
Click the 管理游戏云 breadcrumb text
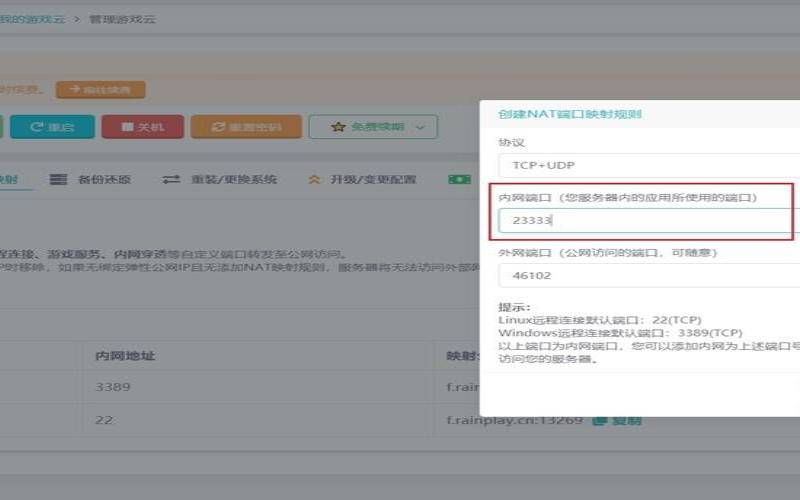[122, 19]
